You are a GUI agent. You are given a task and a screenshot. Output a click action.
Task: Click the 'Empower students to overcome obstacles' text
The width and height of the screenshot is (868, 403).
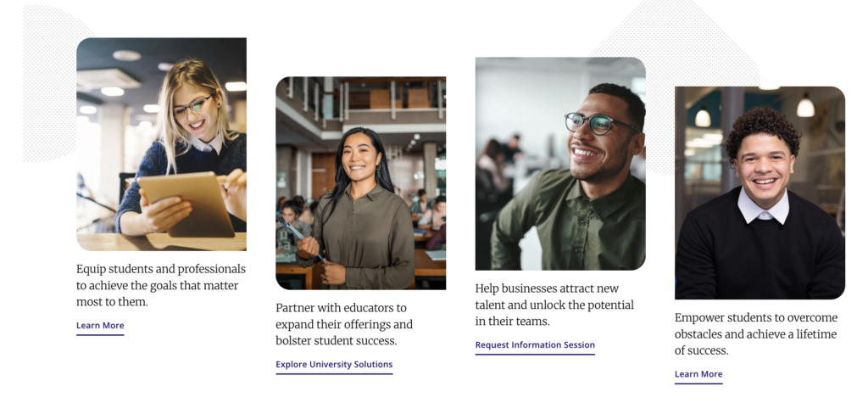[x=755, y=333]
